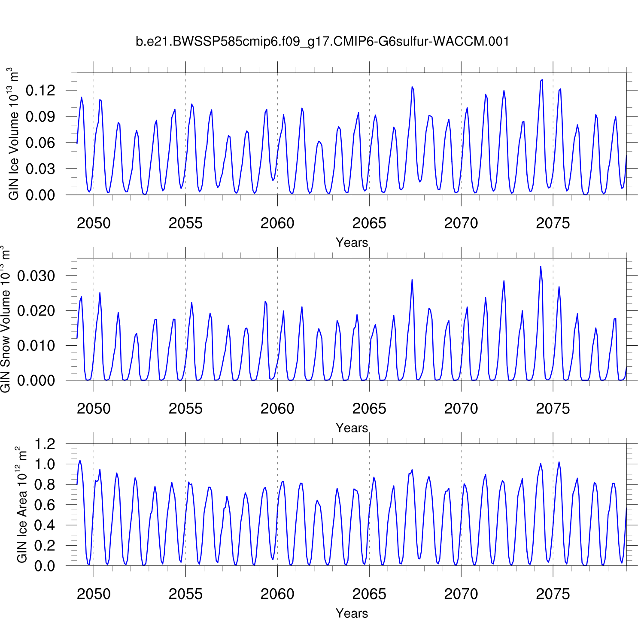Click the 0.6 y-axis value on Ice Area chart
This screenshot has height=644, width=644.
pos(45,505)
